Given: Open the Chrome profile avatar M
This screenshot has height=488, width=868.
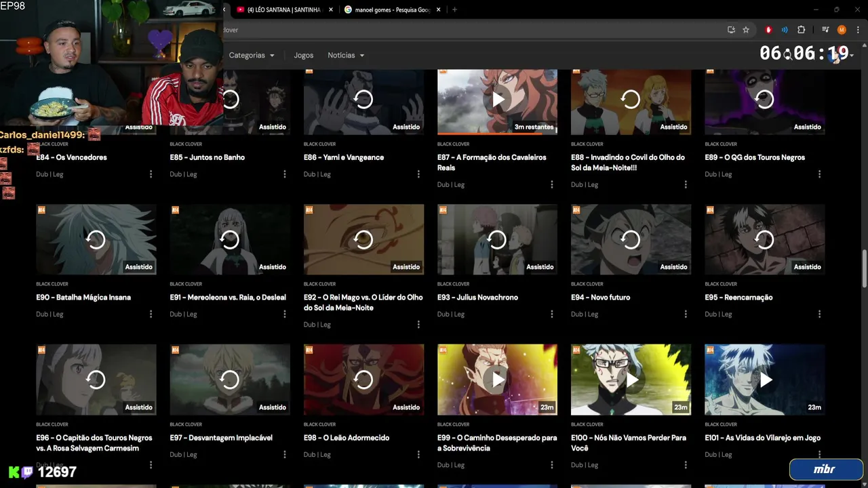Looking at the screenshot, I should 842,30.
